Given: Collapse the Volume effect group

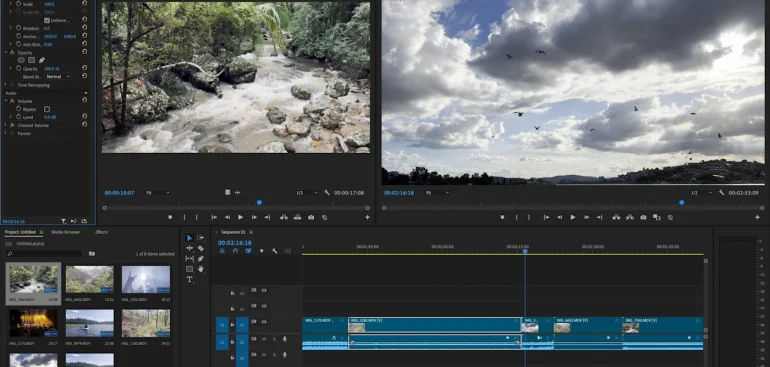Looking at the screenshot, I should [6, 101].
